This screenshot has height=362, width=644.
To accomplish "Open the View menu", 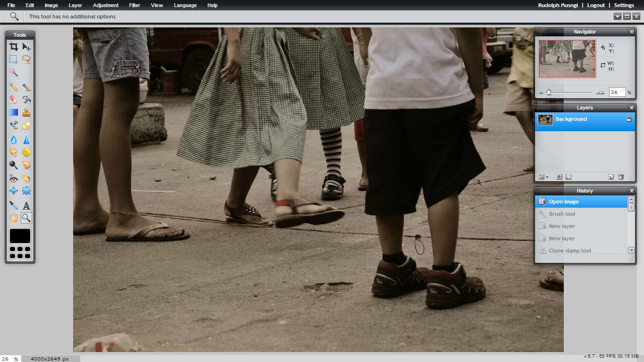I will point(157,5).
